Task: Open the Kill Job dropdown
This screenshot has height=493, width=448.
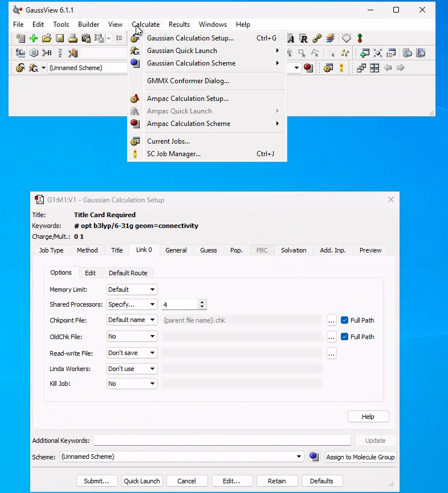Action: tap(132, 384)
